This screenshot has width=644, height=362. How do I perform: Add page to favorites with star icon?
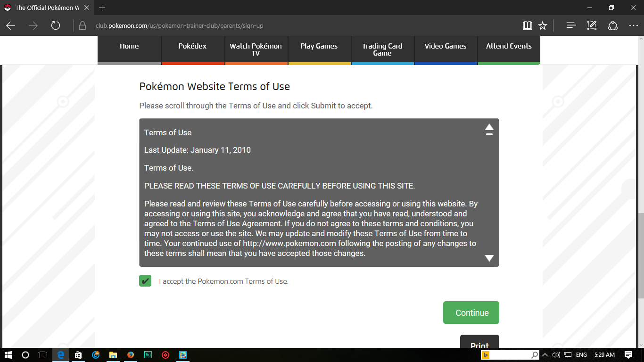543,25
